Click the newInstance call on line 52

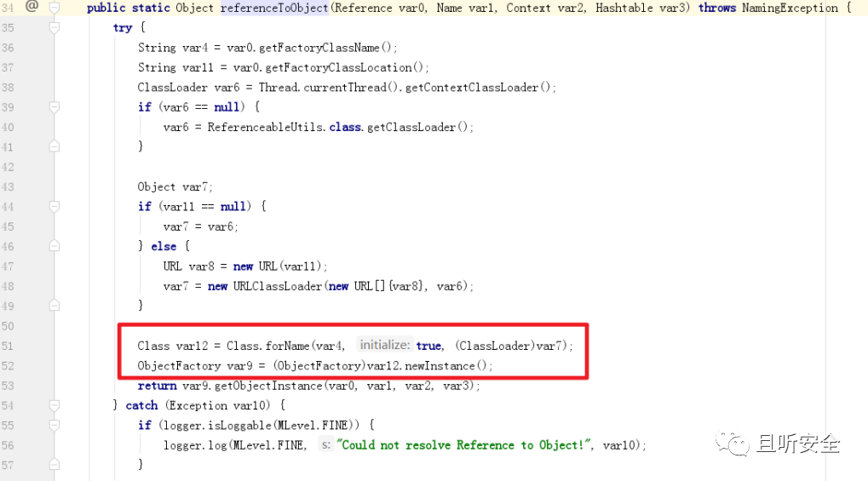pos(440,366)
